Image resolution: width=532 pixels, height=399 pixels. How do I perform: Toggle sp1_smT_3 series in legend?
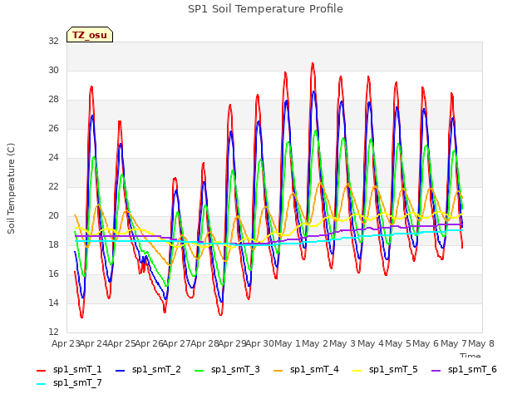(x=227, y=369)
